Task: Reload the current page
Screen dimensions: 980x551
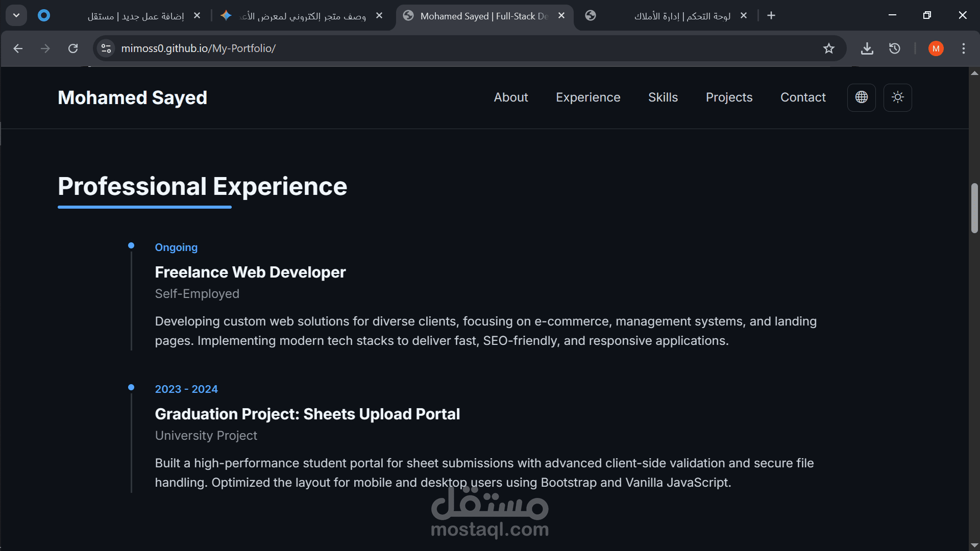Action: click(73, 48)
